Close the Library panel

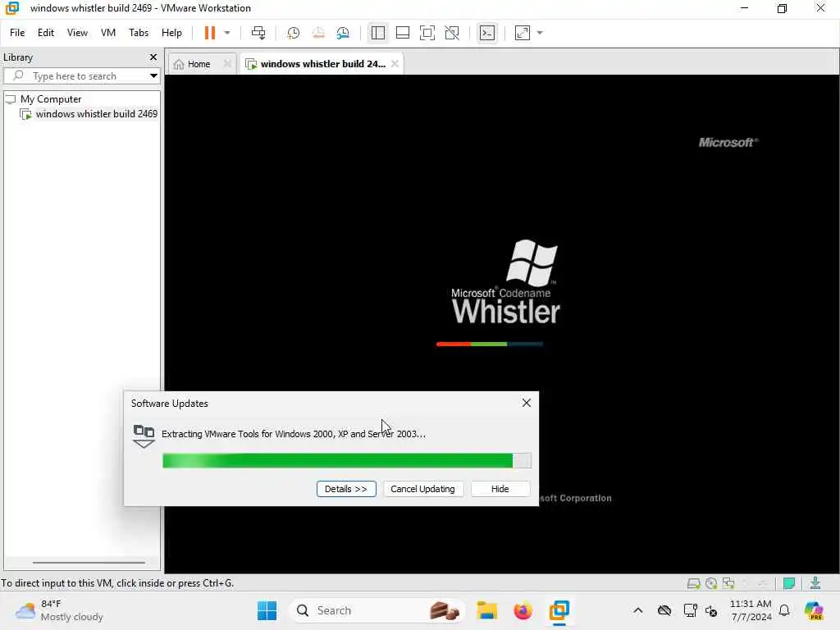click(x=153, y=57)
